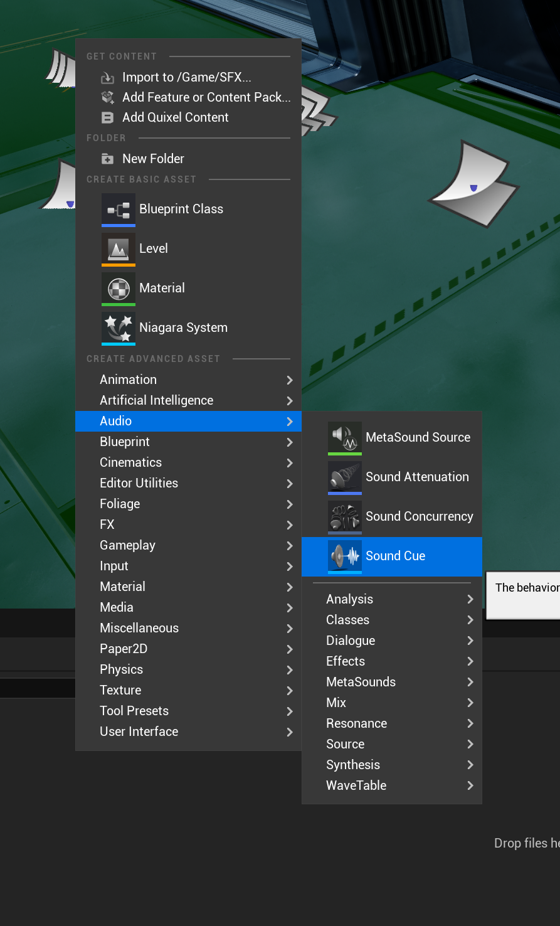The height and width of the screenshot is (926, 560).
Task: Select the Level label text
Action: tap(154, 248)
